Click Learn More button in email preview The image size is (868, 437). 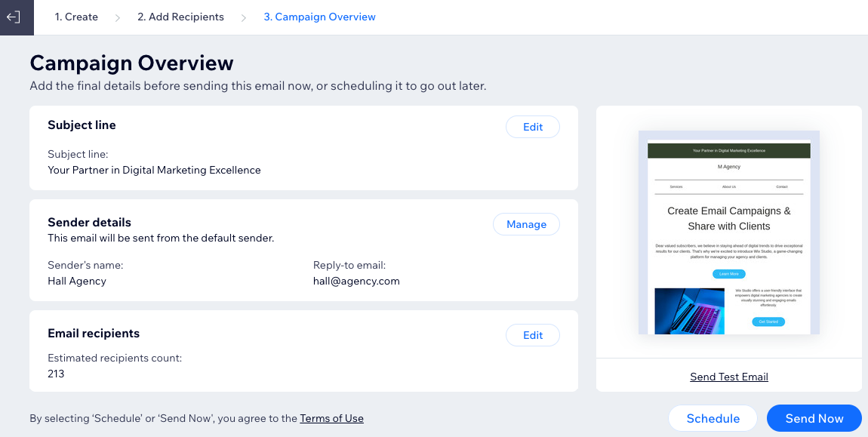(x=728, y=274)
